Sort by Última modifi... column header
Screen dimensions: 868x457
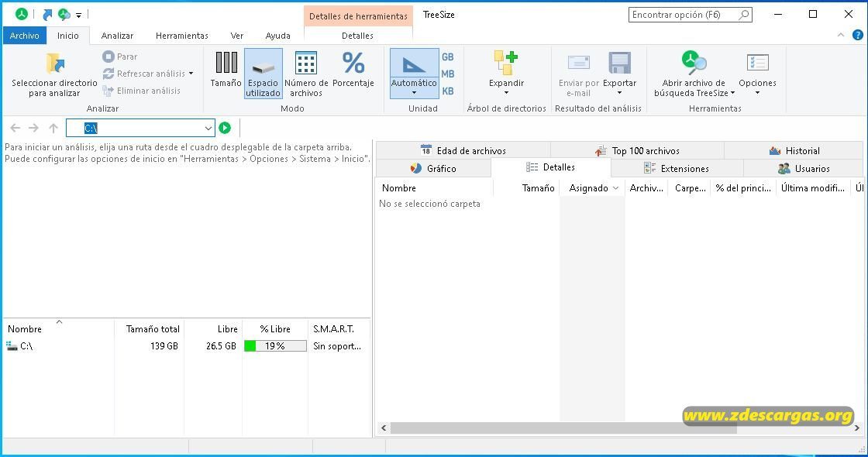coord(813,188)
